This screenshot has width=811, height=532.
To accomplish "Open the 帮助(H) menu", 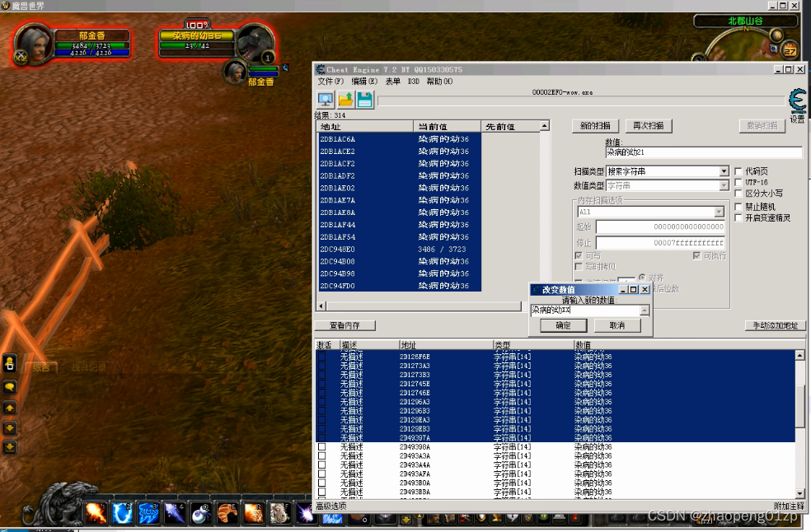I will [x=439, y=82].
